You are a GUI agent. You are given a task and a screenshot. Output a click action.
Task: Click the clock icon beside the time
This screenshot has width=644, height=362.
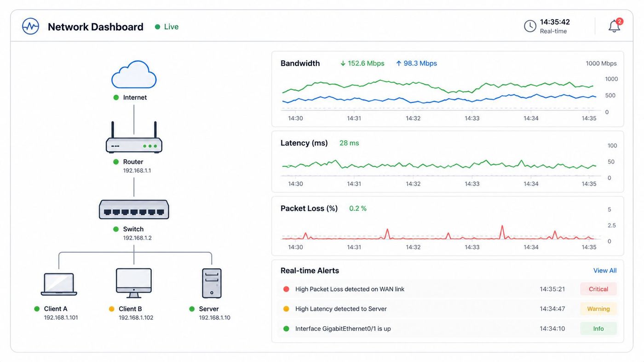tap(530, 26)
